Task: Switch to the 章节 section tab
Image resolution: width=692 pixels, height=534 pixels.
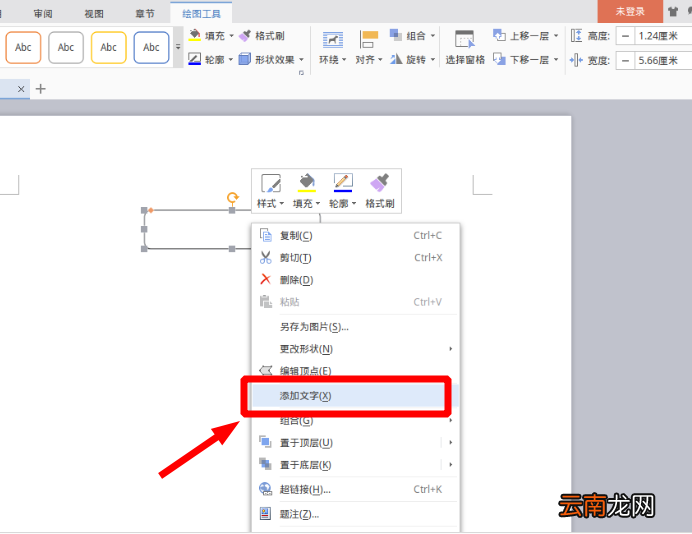Action: pyautogui.click(x=145, y=14)
